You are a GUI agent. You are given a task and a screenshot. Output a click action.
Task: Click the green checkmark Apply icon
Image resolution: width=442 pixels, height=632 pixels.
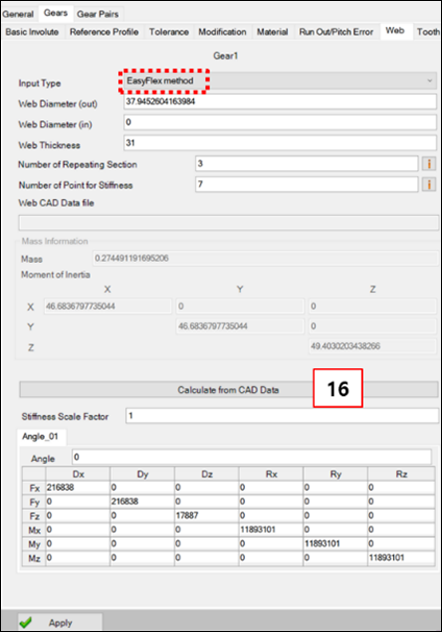point(25,622)
